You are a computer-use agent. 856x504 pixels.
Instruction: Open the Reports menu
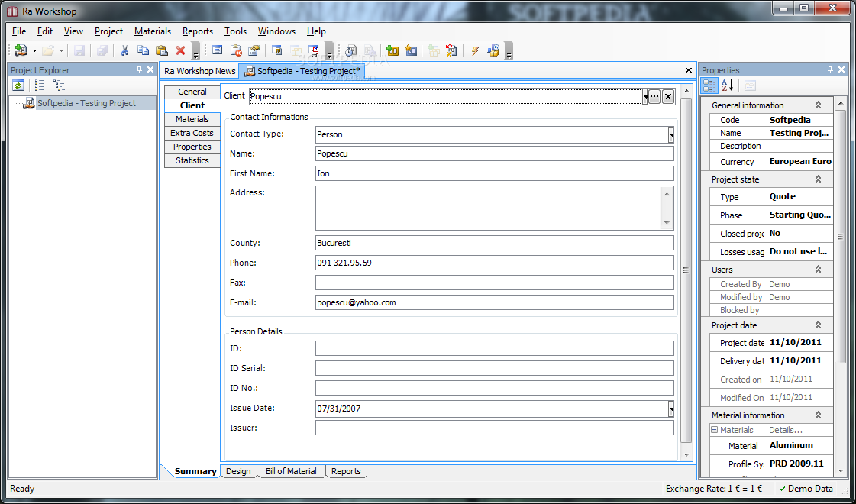click(x=198, y=31)
